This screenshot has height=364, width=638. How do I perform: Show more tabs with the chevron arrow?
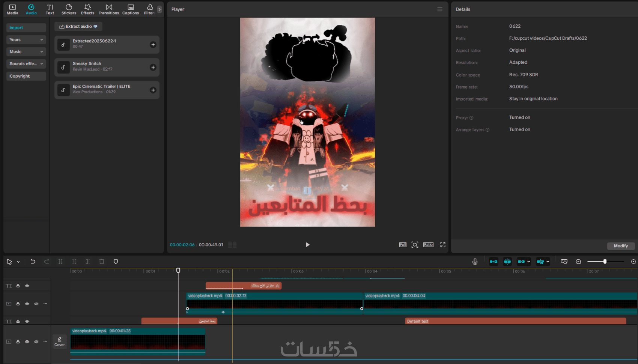tap(159, 9)
